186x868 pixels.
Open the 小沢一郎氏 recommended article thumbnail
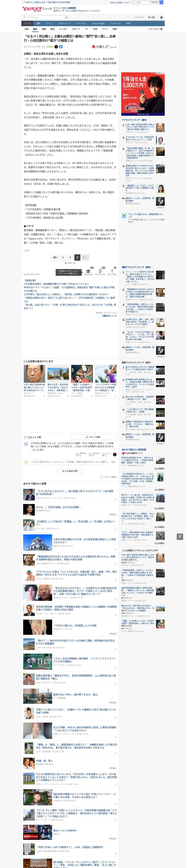point(34,373)
